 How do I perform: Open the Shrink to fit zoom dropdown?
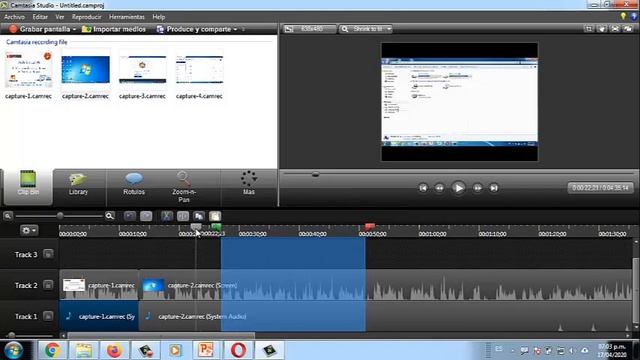[x=366, y=29]
